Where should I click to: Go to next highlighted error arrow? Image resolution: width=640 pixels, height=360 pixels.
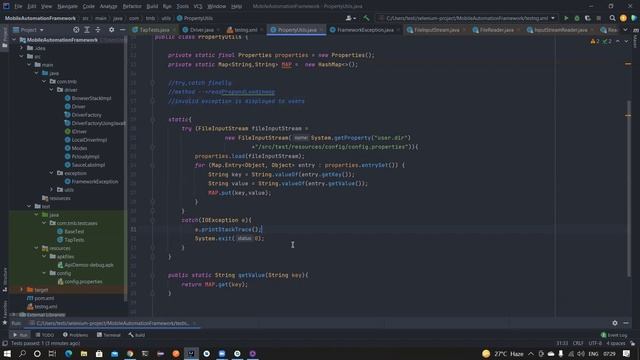tap(626, 41)
